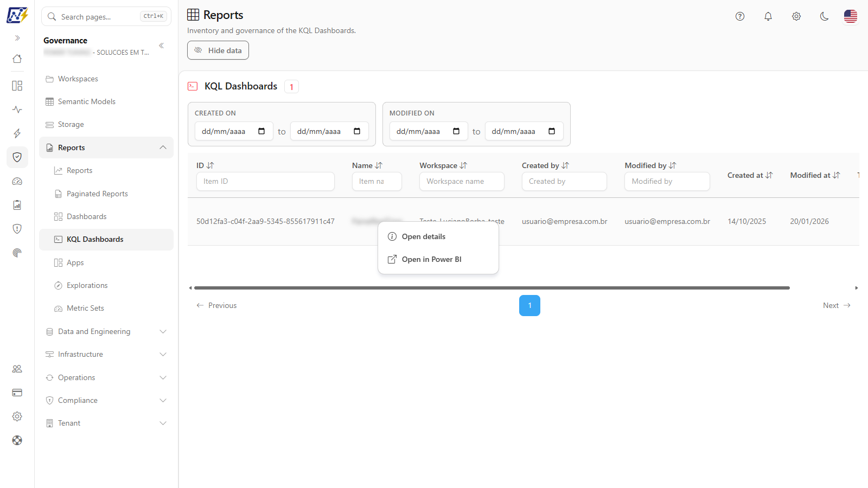Collapse the Governance sidebar panel
This screenshot has width=868, height=488.
[161, 46]
